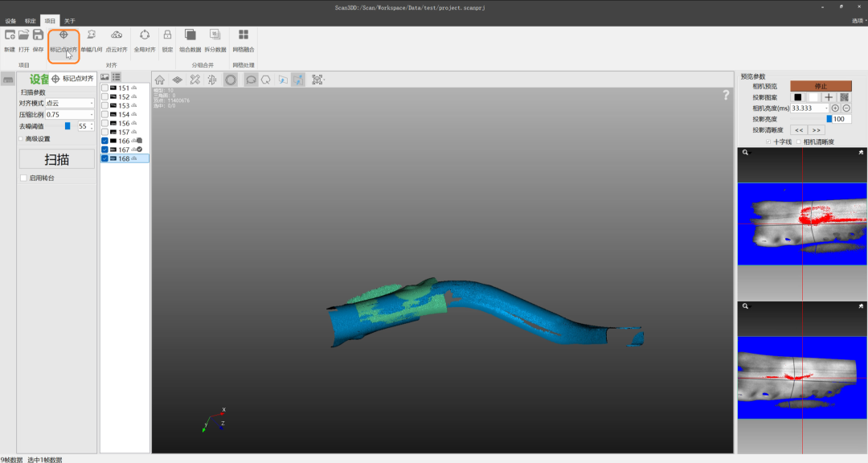Click the large 扫描 scan button
The image size is (868, 463).
click(56, 159)
